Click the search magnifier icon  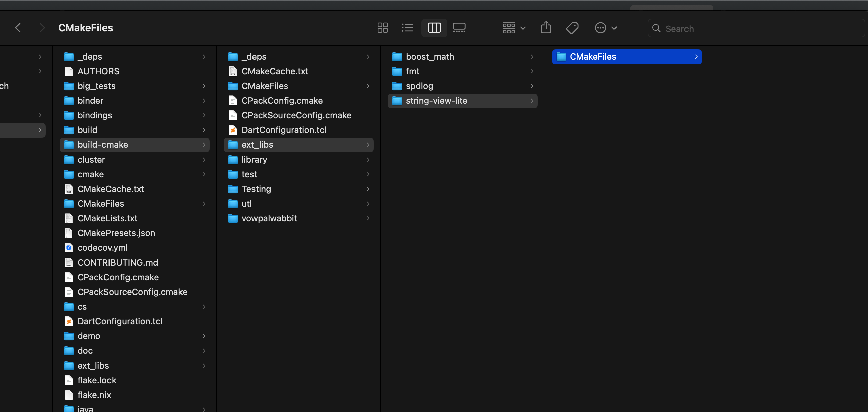tap(656, 29)
